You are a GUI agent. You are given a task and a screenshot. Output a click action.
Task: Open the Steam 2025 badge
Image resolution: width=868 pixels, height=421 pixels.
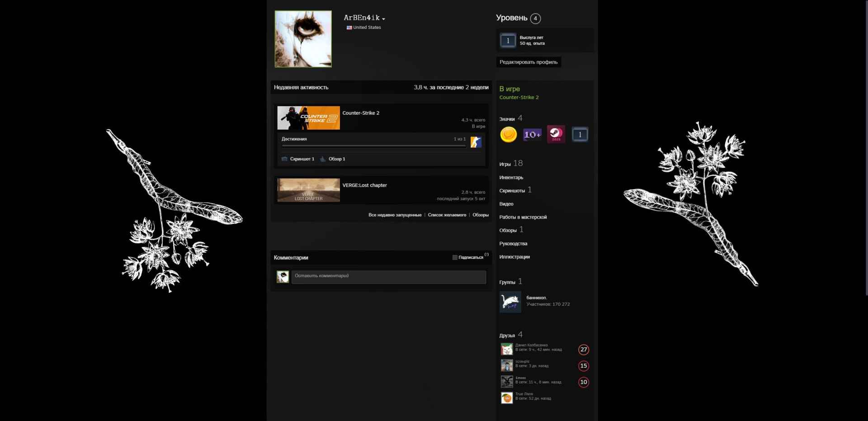point(556,134)
